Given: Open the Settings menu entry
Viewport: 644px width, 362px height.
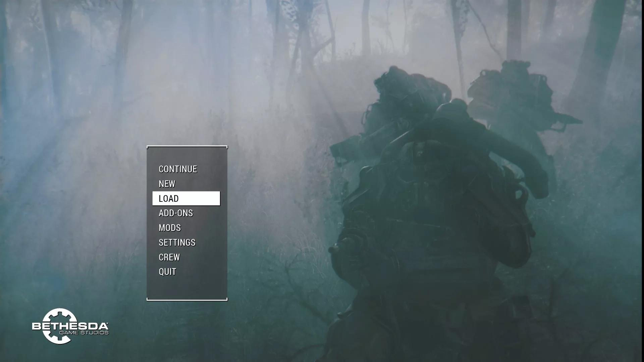Looking at the screenshot, I should click(x=177, y=243).
